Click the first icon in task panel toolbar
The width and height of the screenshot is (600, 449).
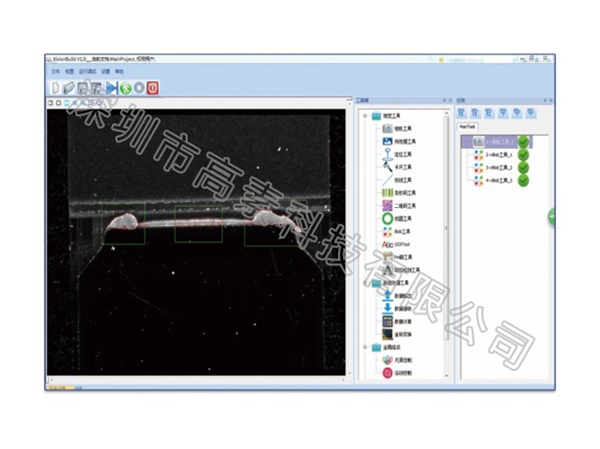point(462,113)
